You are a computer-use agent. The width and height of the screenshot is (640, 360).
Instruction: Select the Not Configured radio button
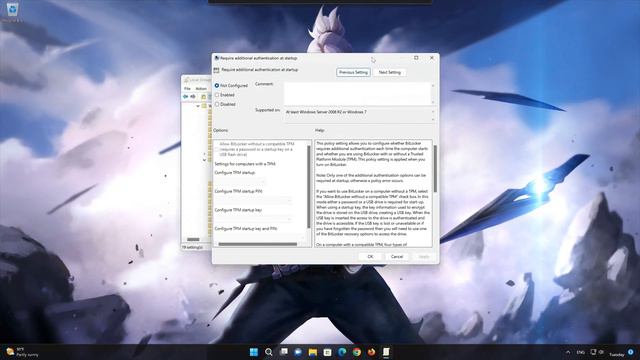(x=217, y=86)
